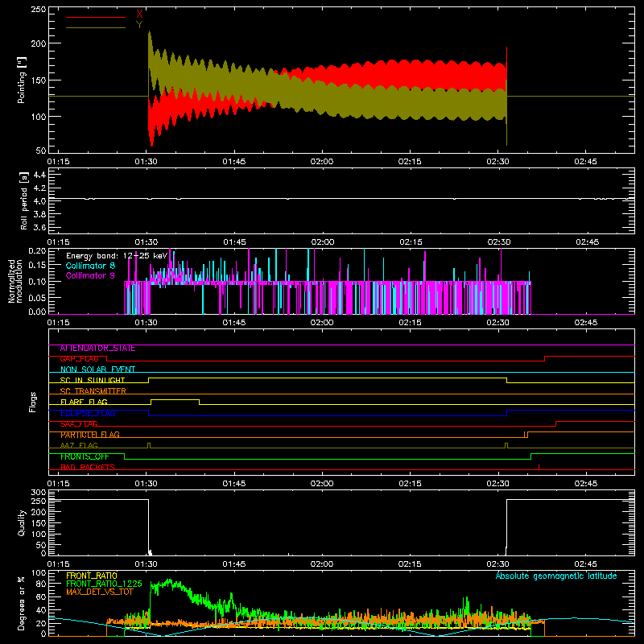Select the 'Energy band: 12-25 keV' annotation

(117, 256)
